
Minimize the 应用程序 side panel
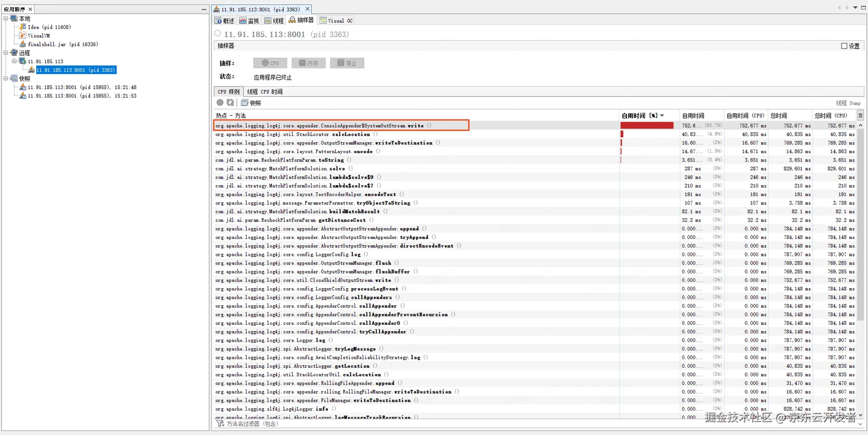pos(204,10)
